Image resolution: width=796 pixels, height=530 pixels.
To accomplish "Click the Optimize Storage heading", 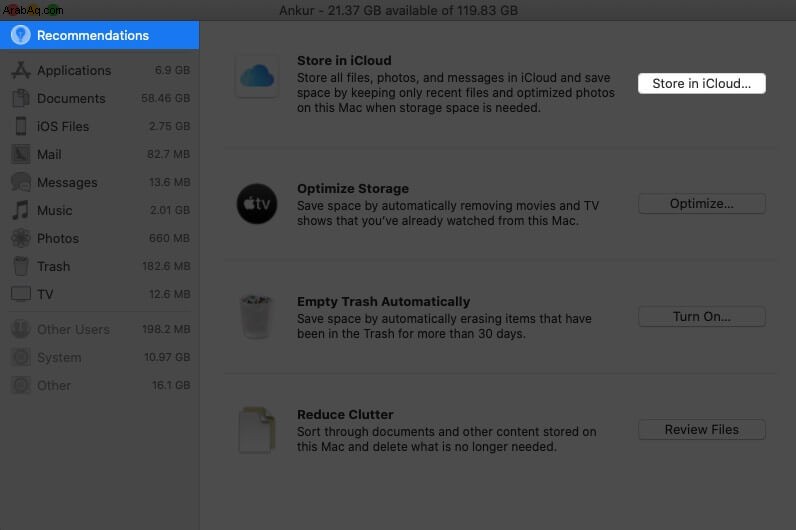I will point(353,188).
